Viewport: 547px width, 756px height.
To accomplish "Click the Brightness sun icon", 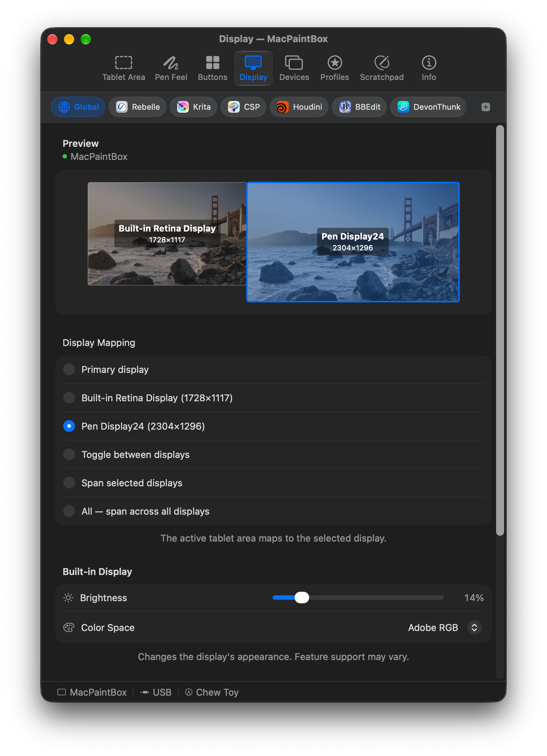I will (x=68, y=598).
